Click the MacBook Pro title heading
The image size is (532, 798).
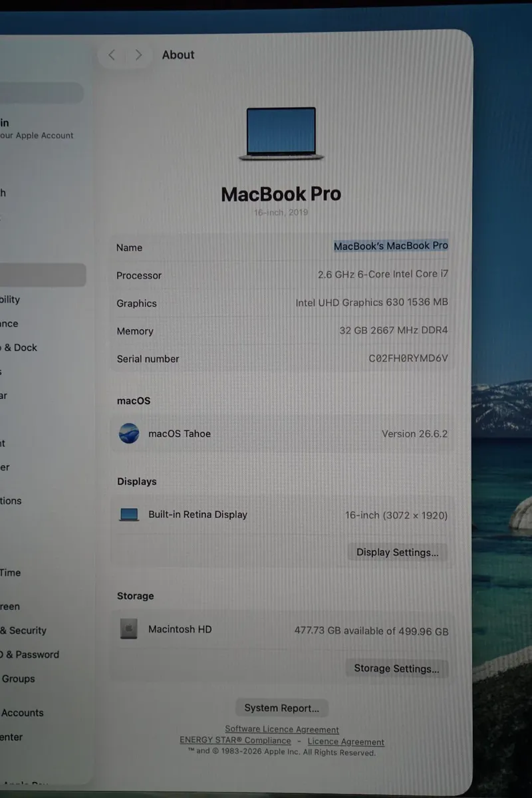(x=281, y=194)
